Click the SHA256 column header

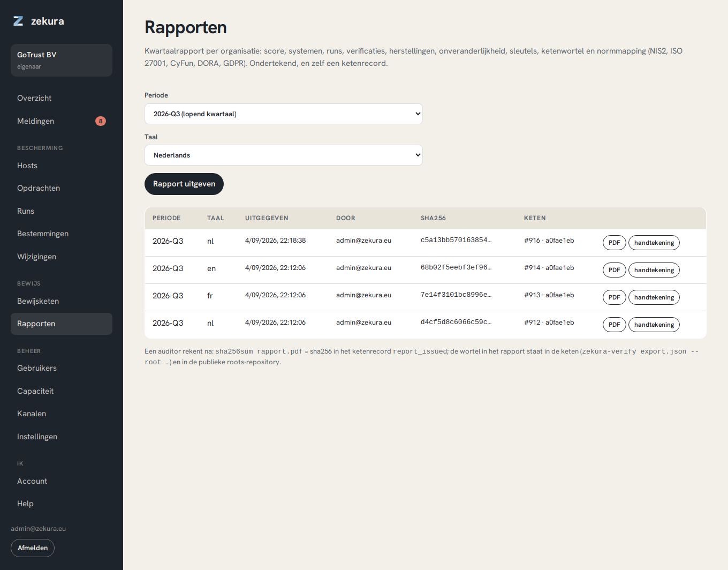coord(433,218)
